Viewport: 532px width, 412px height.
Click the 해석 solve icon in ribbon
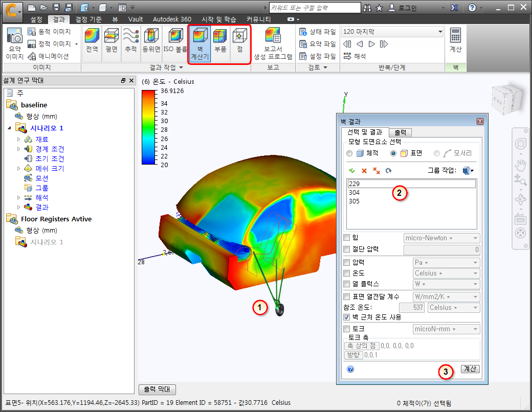pyautogui.click(x=347, y=56)
